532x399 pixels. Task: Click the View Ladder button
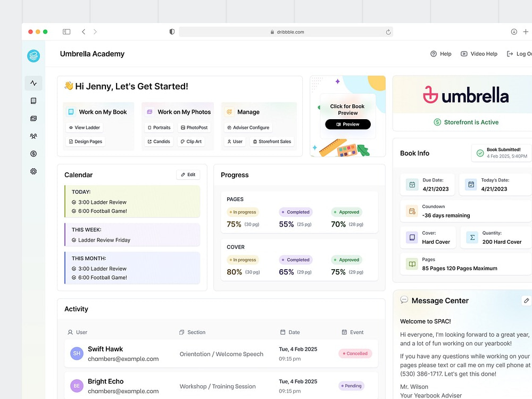pyautogui.click(x=85, y=128)
